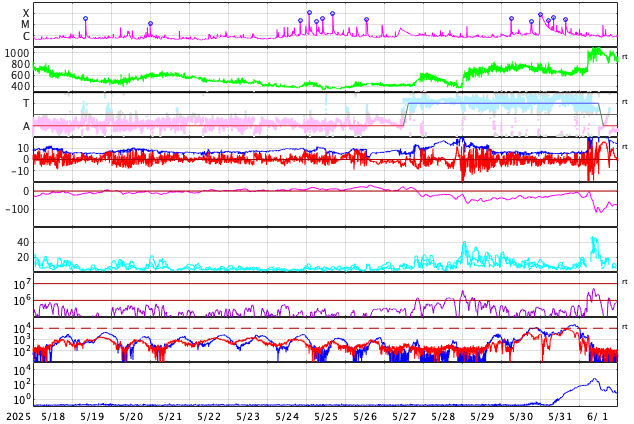Select the 5/30 date label
This screenshot has height=424, width=634.
click(521, 417)
